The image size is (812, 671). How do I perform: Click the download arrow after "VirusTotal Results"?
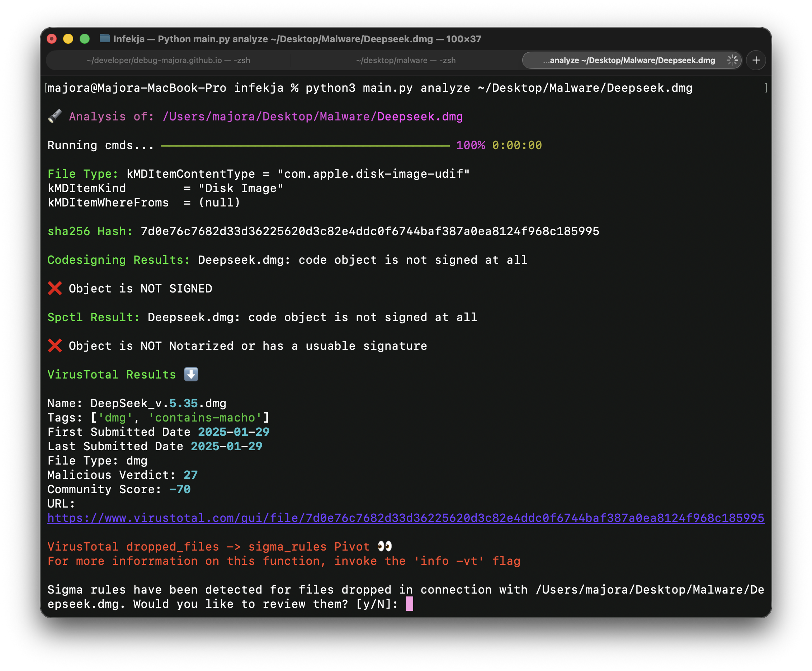click(x=191, y=374)
